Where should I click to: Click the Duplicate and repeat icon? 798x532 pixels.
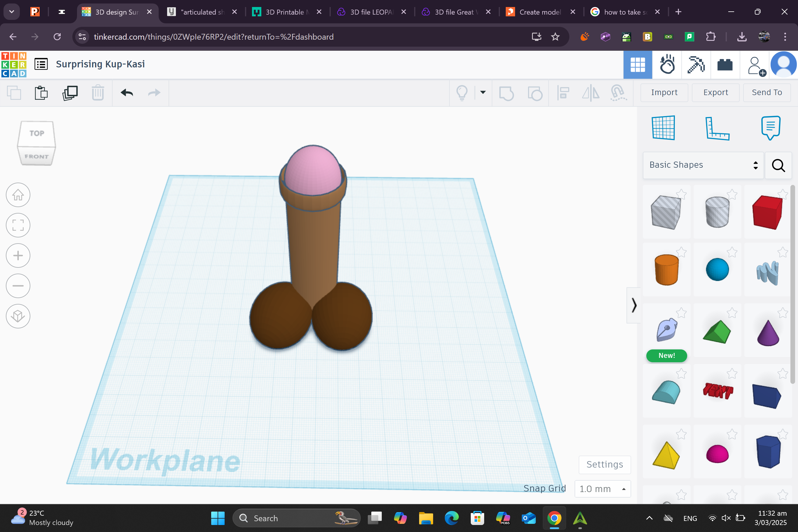70,93
